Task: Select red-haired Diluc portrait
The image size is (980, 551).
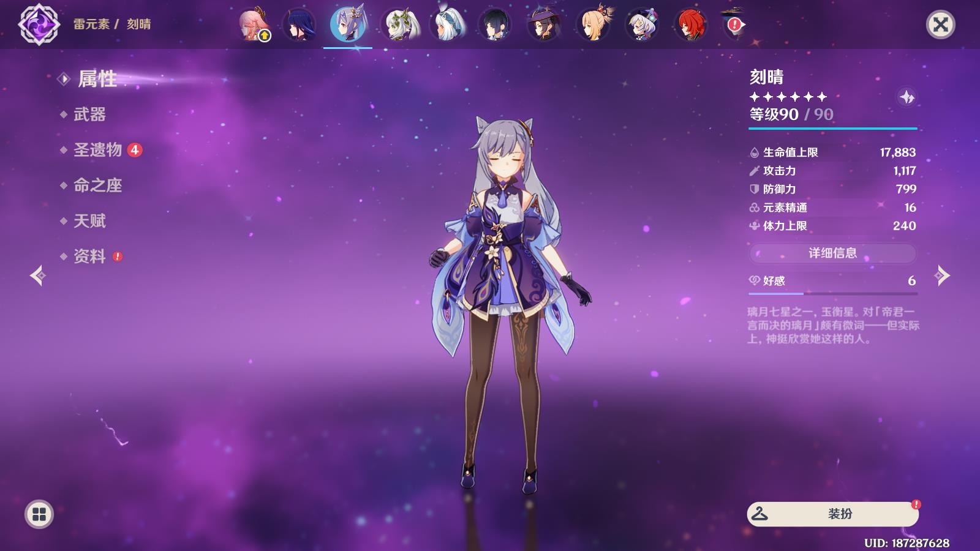Action: coord(691,24)
